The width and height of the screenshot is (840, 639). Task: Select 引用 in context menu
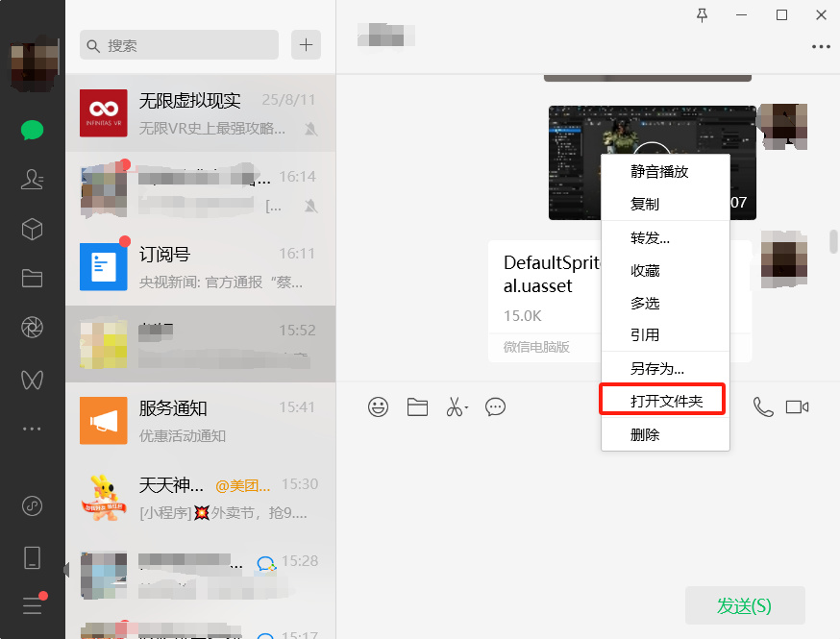(665, 334)
